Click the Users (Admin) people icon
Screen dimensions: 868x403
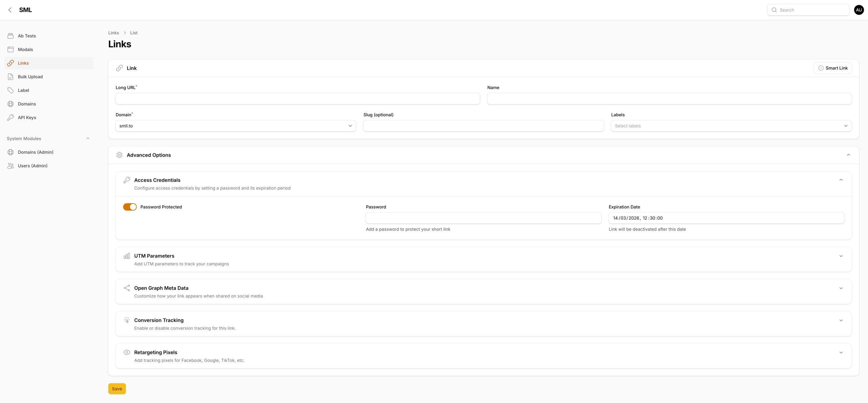11,166
